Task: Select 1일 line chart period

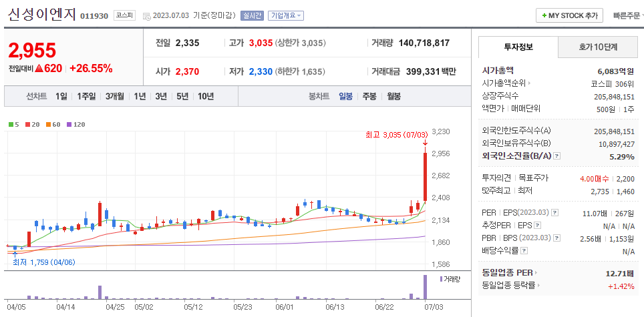Action: click(x=61, y=97)
